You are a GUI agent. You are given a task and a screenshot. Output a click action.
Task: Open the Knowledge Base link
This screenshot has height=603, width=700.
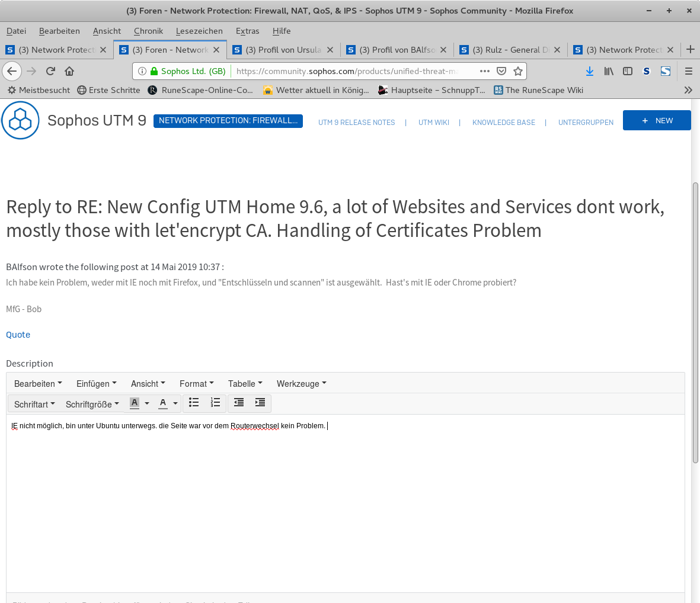(x=504, y=122)
